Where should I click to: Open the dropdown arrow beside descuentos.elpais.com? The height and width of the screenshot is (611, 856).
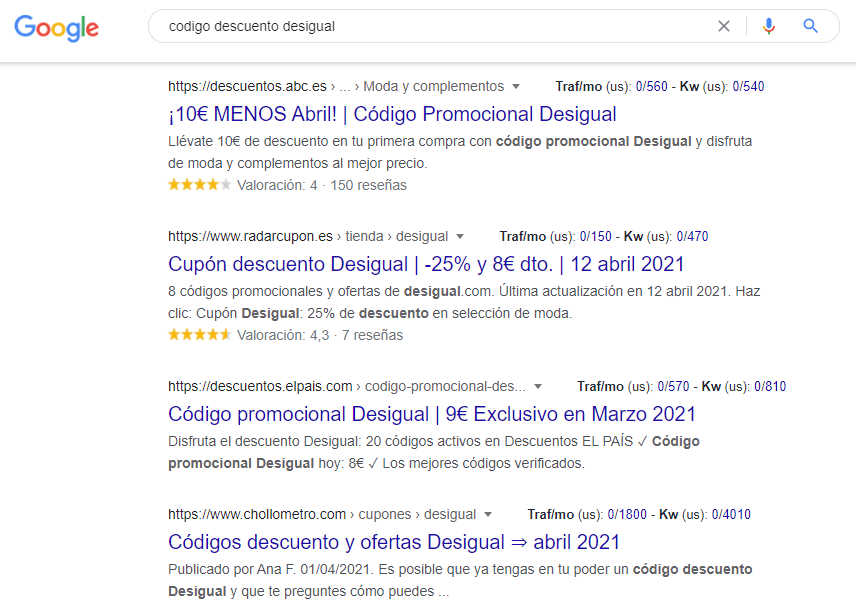[x=538, y=387]
